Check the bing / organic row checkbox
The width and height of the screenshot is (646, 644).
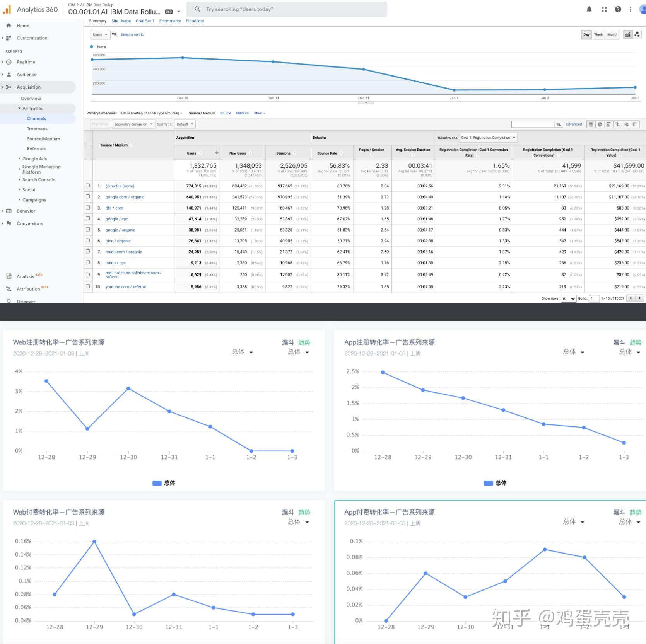[x=88, y=240]
